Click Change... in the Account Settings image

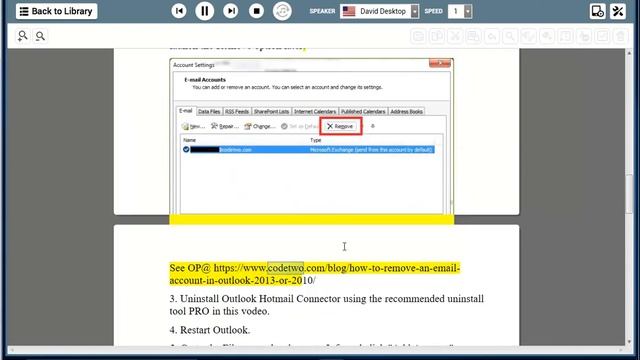260,127
